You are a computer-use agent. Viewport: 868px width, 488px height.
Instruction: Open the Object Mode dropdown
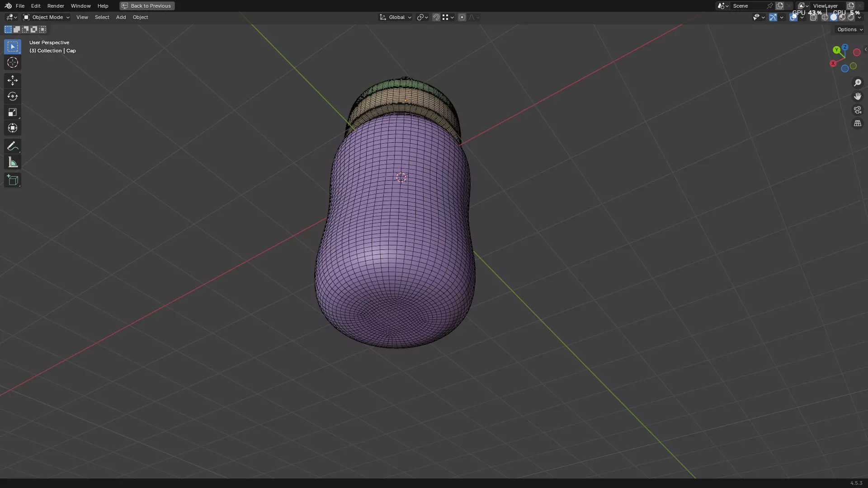pyautogui.click(x=46, y=17)
